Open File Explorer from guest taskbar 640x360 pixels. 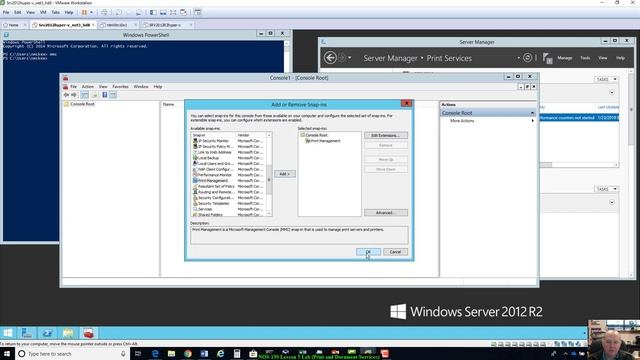click(68, 333)
